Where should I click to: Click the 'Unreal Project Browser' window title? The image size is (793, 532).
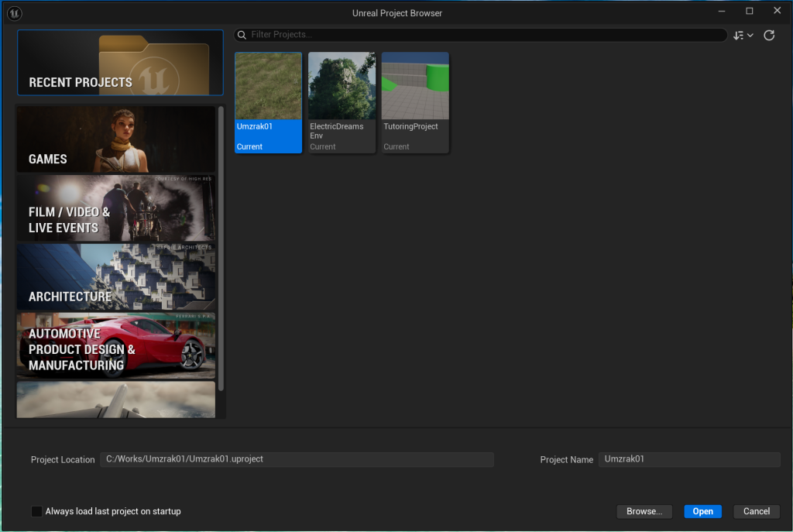[x=397, y=13]
